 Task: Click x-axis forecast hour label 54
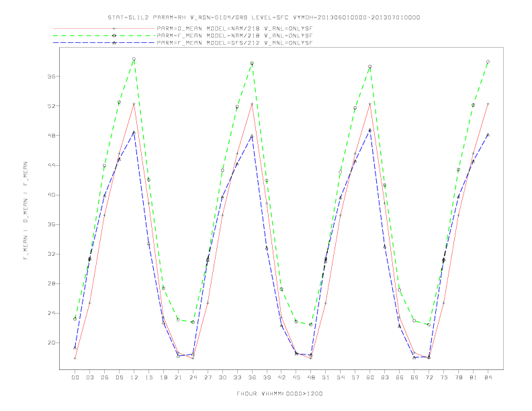341,377
